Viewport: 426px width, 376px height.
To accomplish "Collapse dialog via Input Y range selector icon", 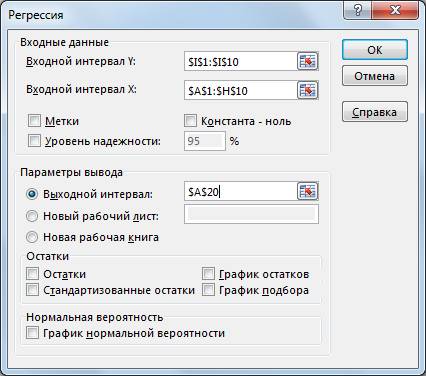I will click(x=307, y=61).
